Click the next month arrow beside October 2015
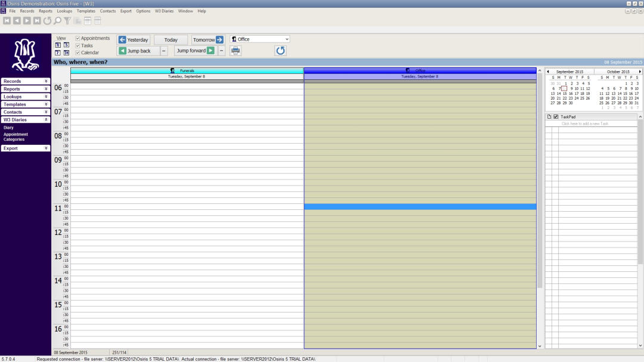The width and height of the screenshot is (644, 362). tap(640, 72)
